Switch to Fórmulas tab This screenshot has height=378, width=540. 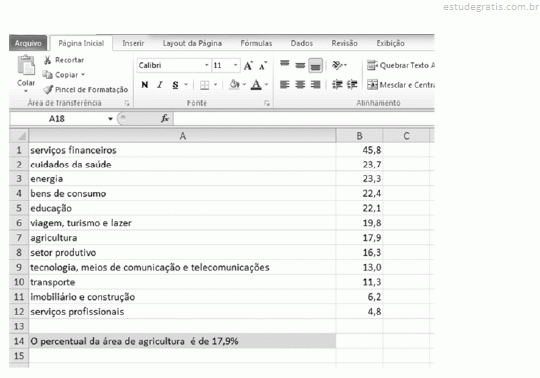click(x=256, y=43)
